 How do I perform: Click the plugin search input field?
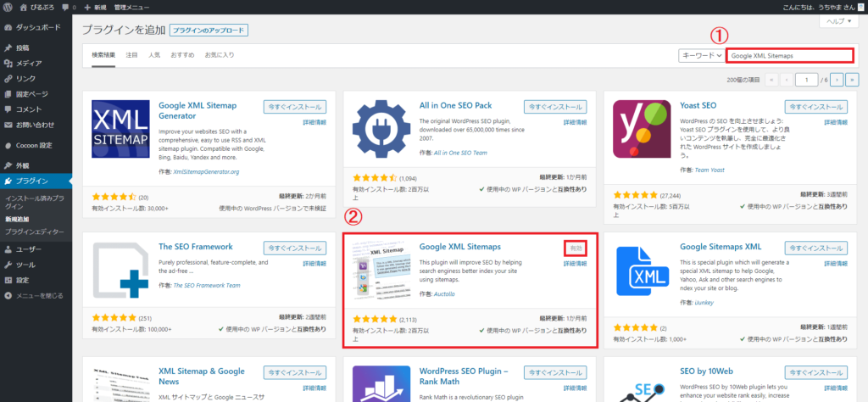[790, 55]
